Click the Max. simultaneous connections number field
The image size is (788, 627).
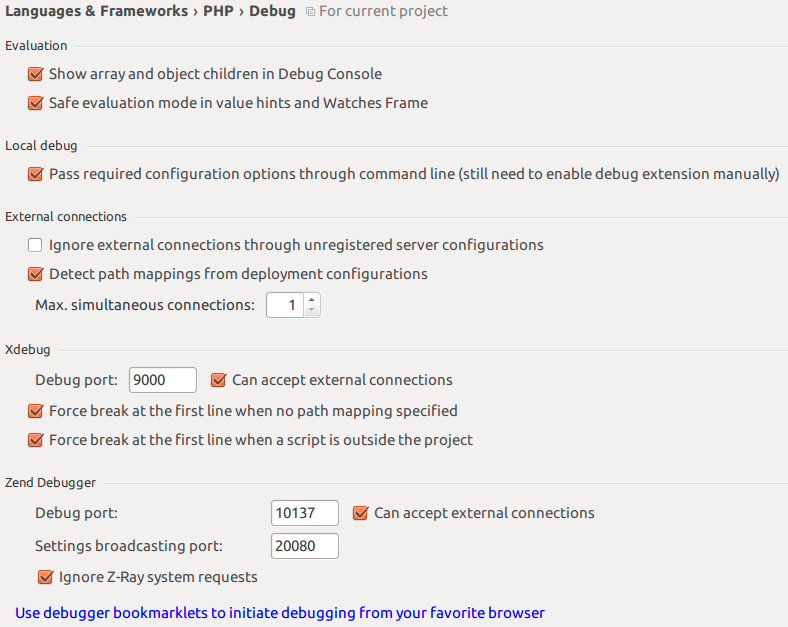[285, 305]
